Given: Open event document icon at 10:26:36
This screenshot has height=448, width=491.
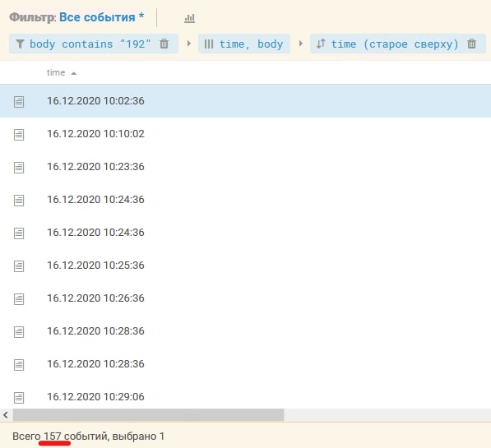Looking at the screenshot, I should coord(19,299).
